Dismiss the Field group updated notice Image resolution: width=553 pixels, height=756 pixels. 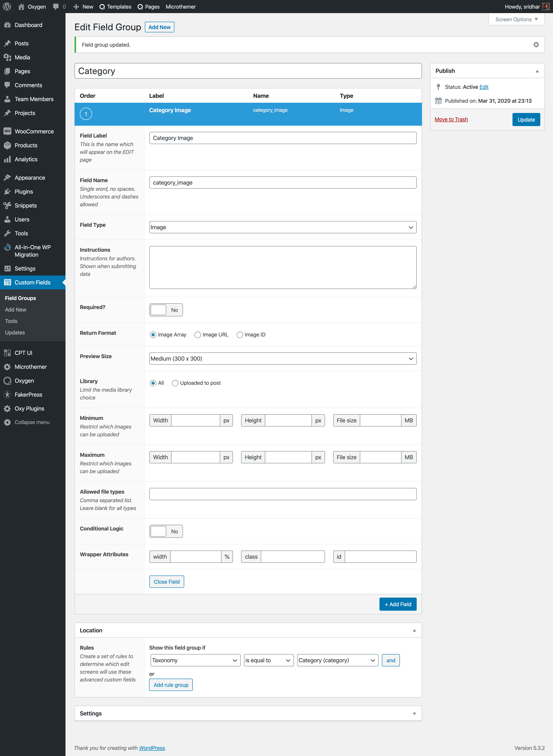[536, 45]
